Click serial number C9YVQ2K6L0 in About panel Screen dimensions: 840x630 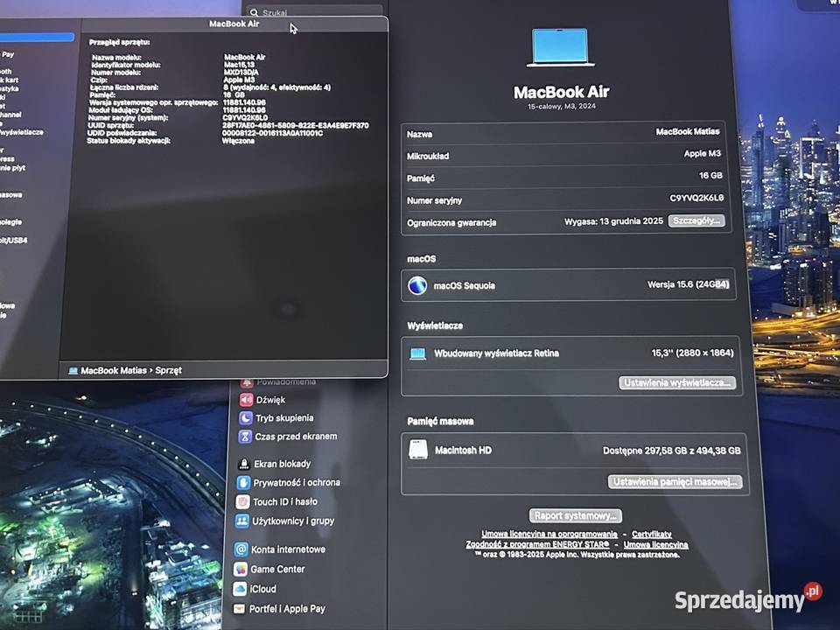tap(696, 198)
